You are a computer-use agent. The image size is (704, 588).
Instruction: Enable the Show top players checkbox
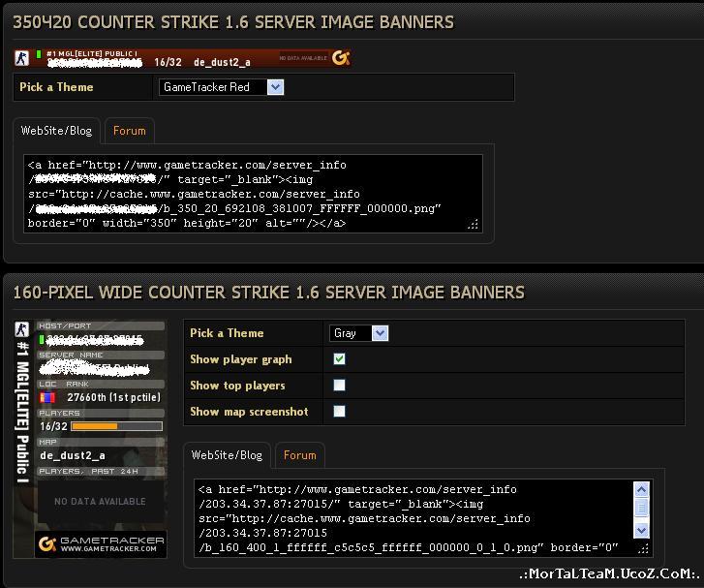[340, 385]
